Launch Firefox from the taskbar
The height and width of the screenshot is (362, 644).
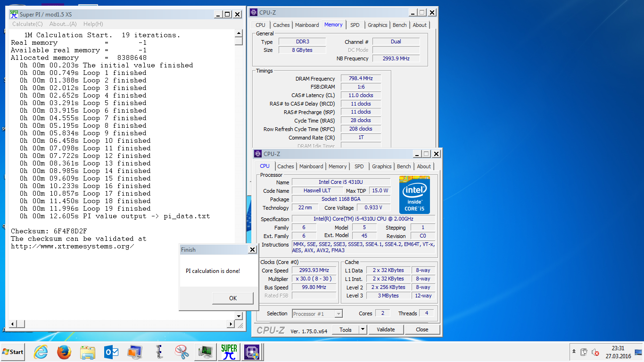64,352
